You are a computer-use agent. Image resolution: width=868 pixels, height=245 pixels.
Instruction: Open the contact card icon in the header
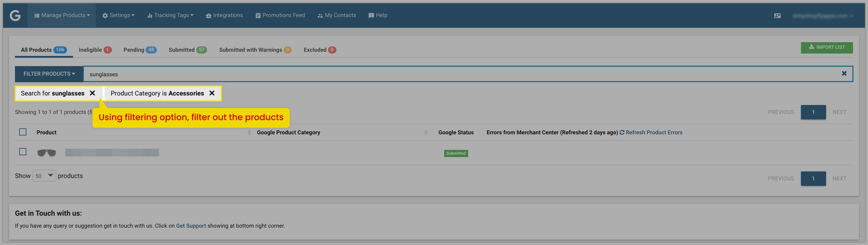coord(777,16)
